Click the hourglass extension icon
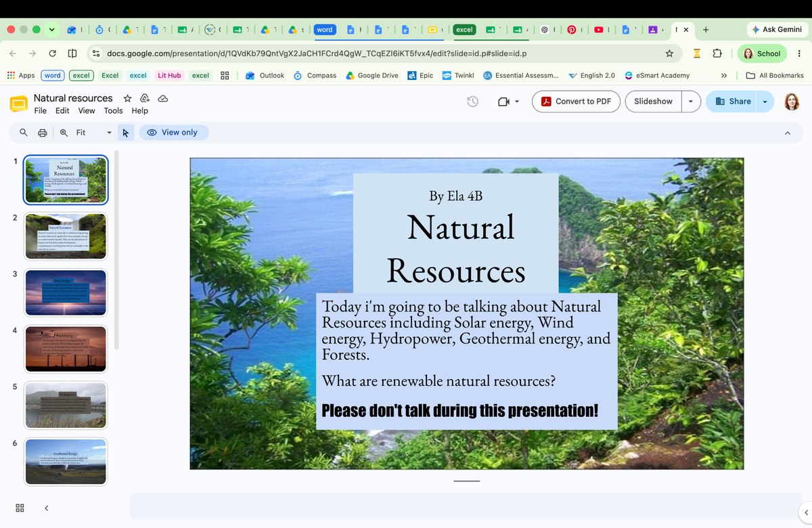This screenshot has height=528, width=812. pos(697,53)
